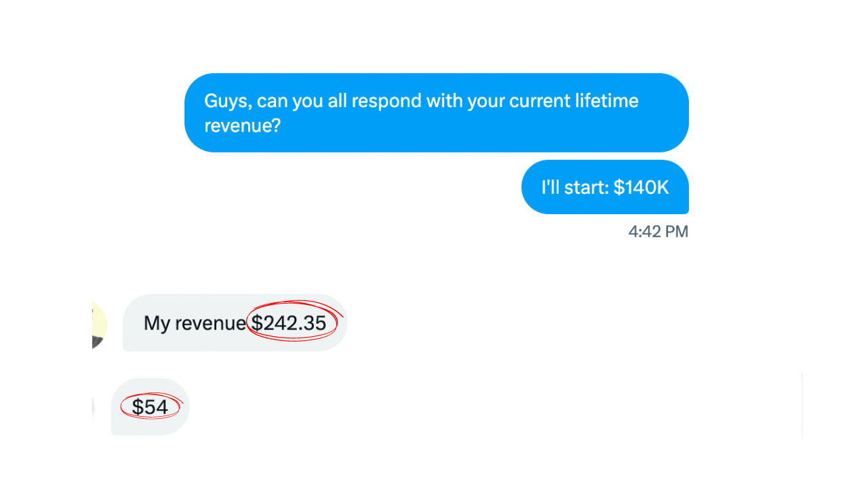Click the thin vertical line at right edge
868x488 pixels.
[x=802, y=405]
